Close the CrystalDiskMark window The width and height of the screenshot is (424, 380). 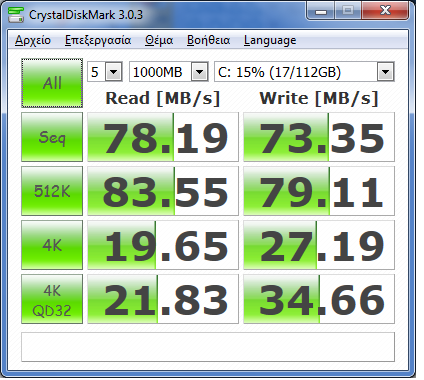385,11
